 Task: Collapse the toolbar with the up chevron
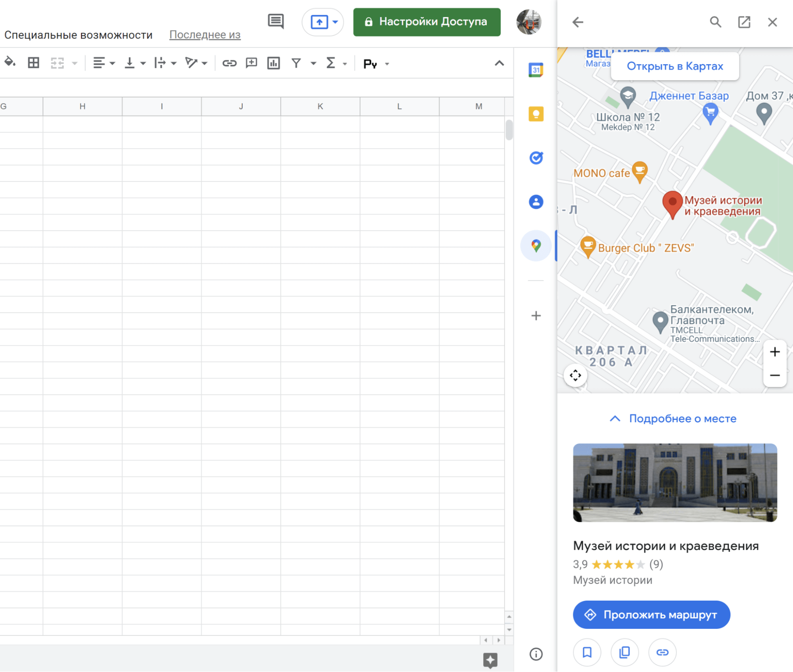[x=499, y=63]
